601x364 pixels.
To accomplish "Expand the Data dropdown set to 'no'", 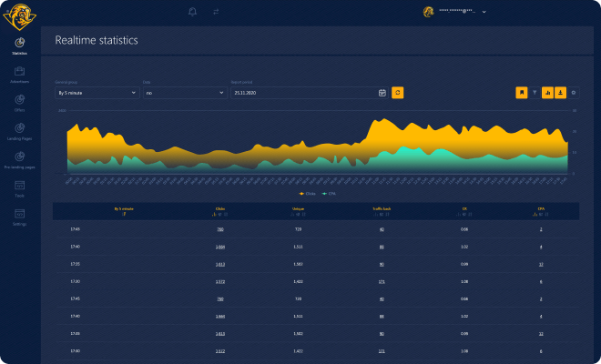I will (184, 92).
